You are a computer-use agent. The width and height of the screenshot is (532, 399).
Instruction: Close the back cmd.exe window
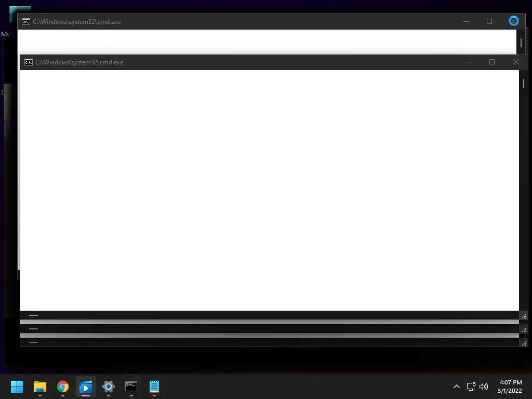(514, 21)
